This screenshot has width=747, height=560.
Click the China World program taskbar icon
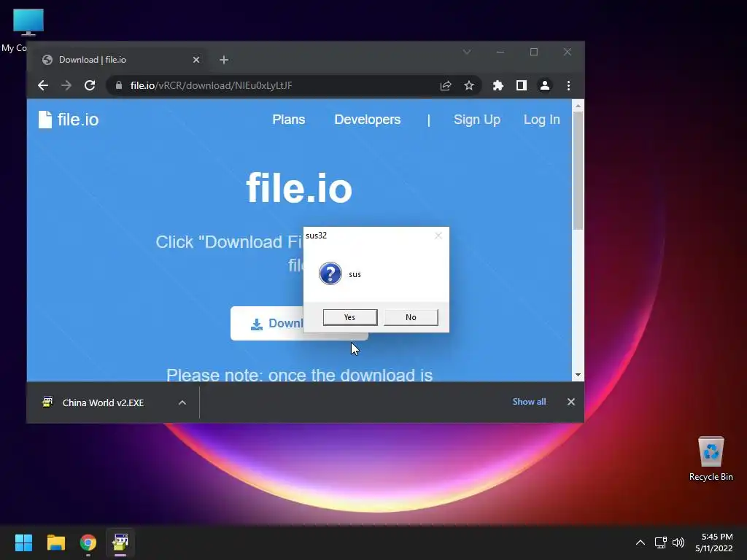pyautogui.click(x=120, y=542)
